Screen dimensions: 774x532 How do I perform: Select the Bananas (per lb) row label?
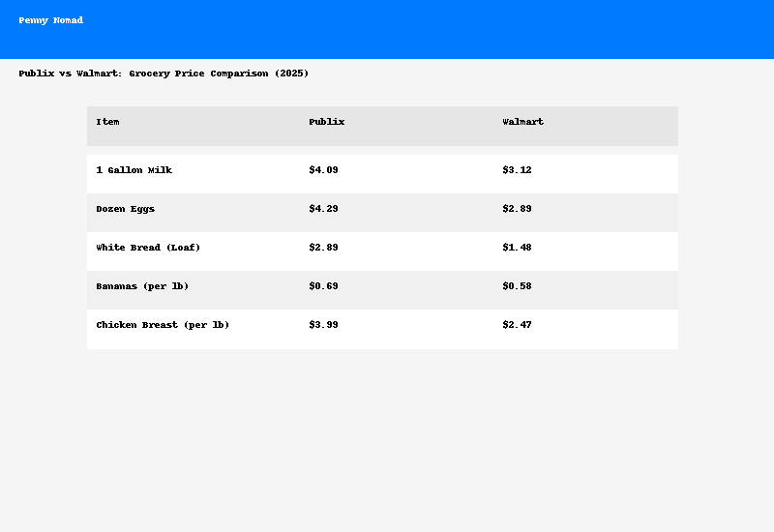(142, 286)
